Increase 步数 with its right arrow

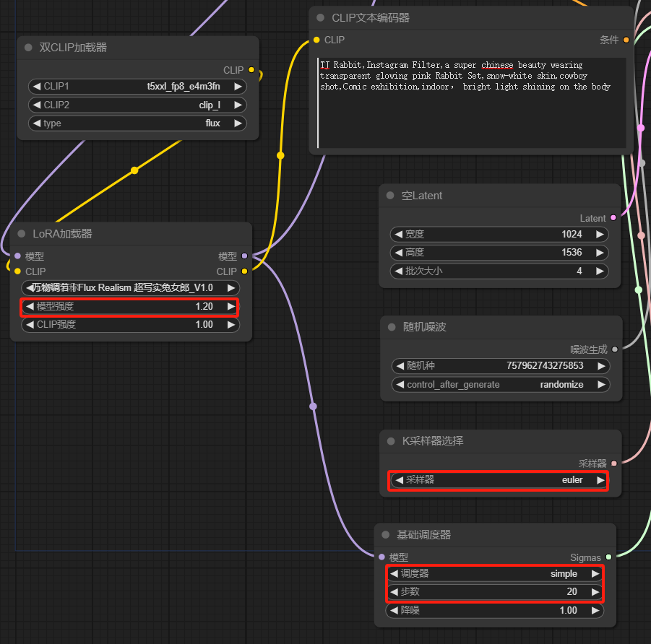pos(595,592)
